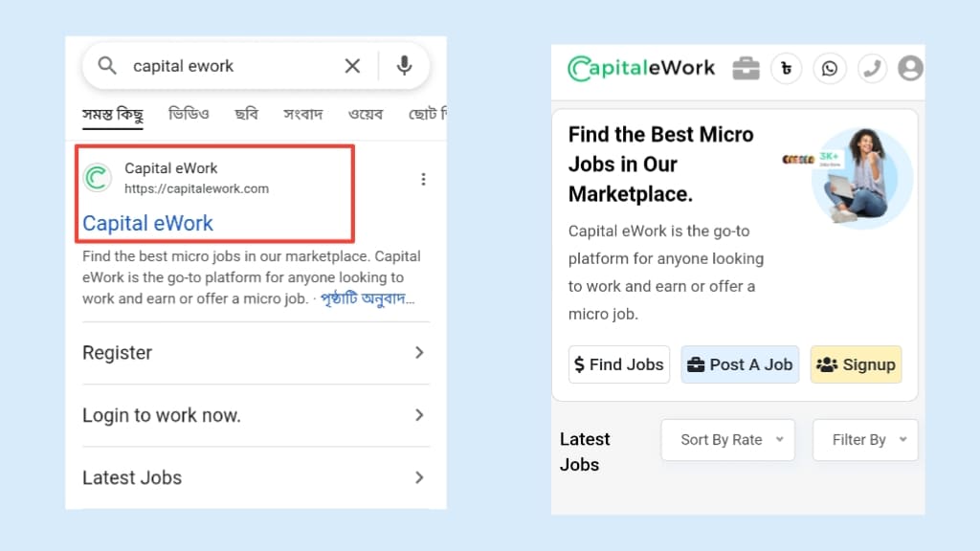Switch to the ভিডিও search tab
Screen dimensions: 980x551
tap(189, 114)
